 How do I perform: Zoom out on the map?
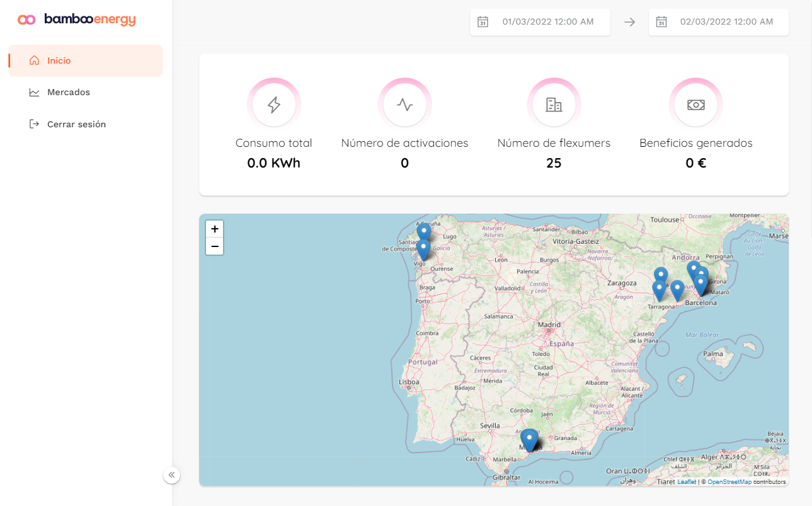[215, 246]
